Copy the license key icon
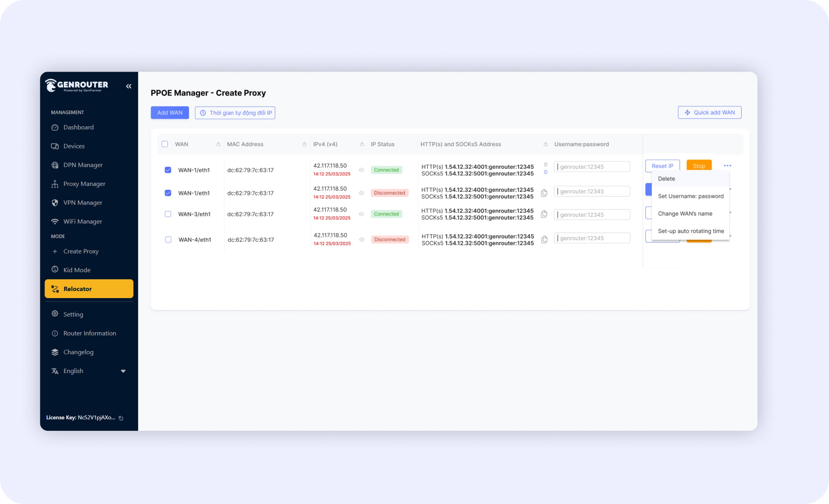This screenshot has width=829, height=504. (x=121, y=418)
